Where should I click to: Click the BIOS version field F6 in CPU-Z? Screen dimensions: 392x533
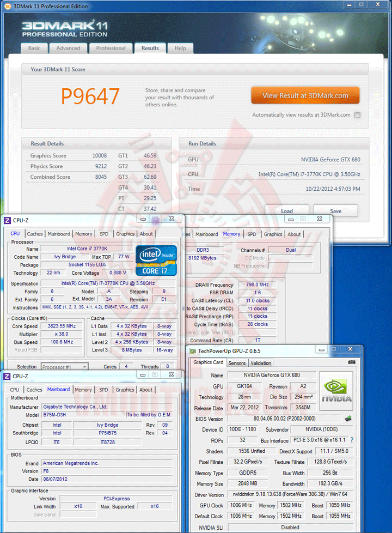tap(107, 471)
